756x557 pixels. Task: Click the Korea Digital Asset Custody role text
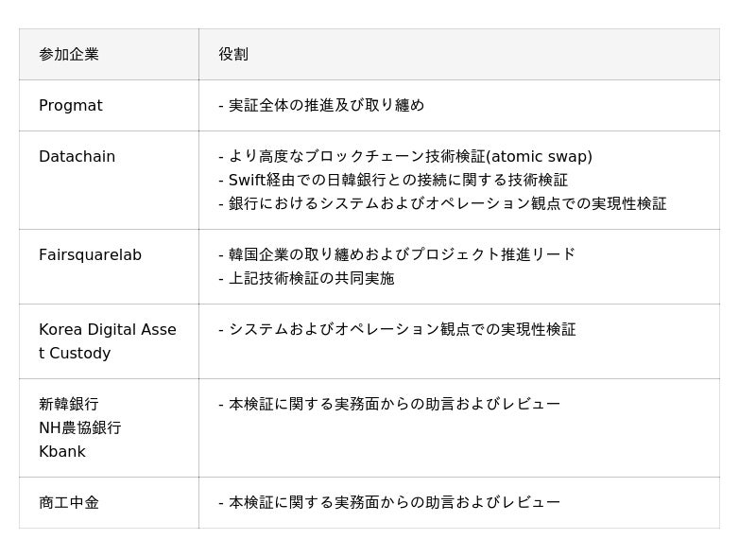coord(397,330)
